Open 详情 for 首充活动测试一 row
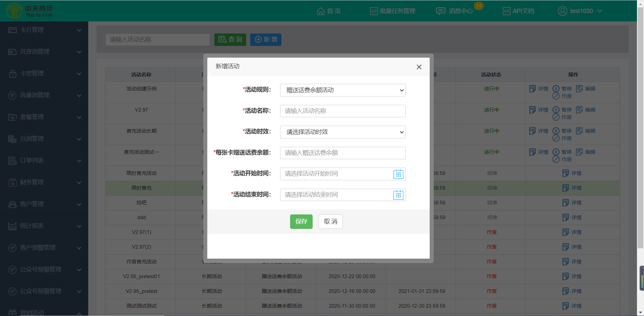 pyautogui.click(x=539, y=152)
